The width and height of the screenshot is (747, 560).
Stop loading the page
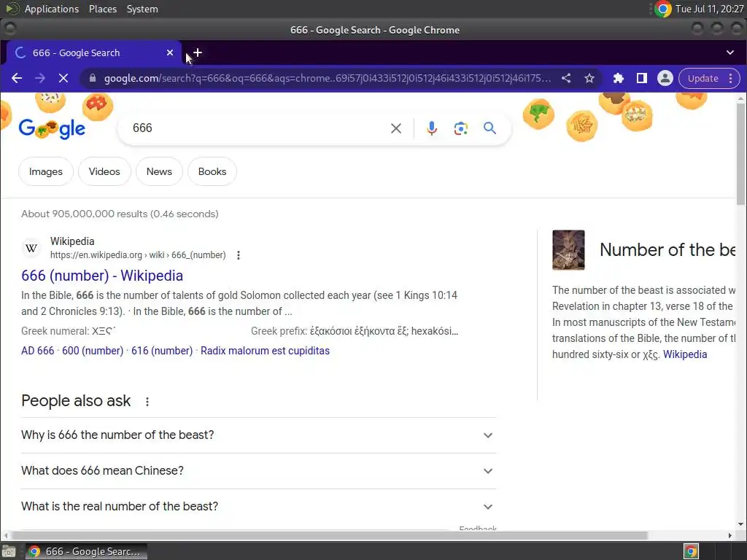[x=63, y=78]
